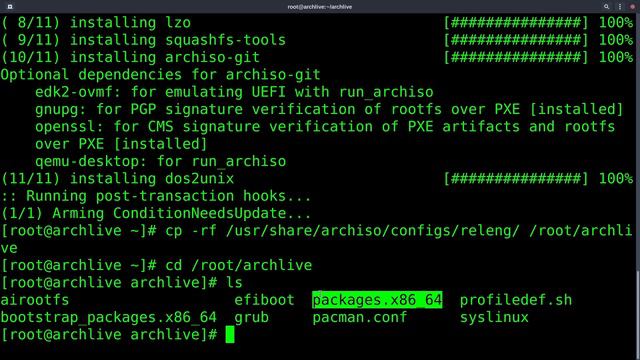This screenshot has width=640, height=360.
Task: Click 'edk2-ovmf' optional dependency line
Action: (x=234, y=92)
